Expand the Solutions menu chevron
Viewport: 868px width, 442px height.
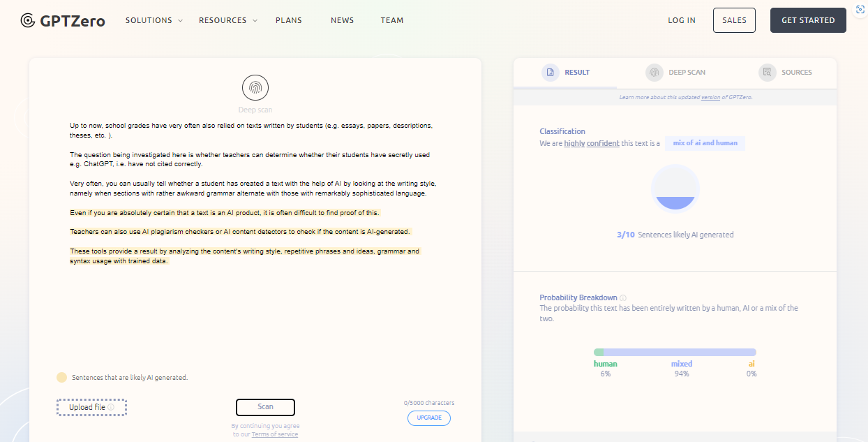point(180,21)
